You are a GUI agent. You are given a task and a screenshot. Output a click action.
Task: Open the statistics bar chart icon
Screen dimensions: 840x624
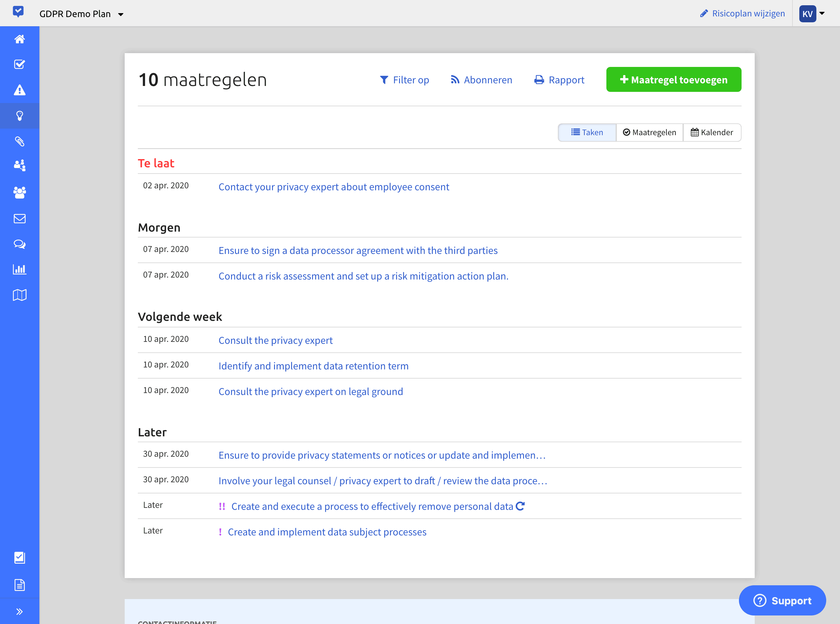[20, 269]
